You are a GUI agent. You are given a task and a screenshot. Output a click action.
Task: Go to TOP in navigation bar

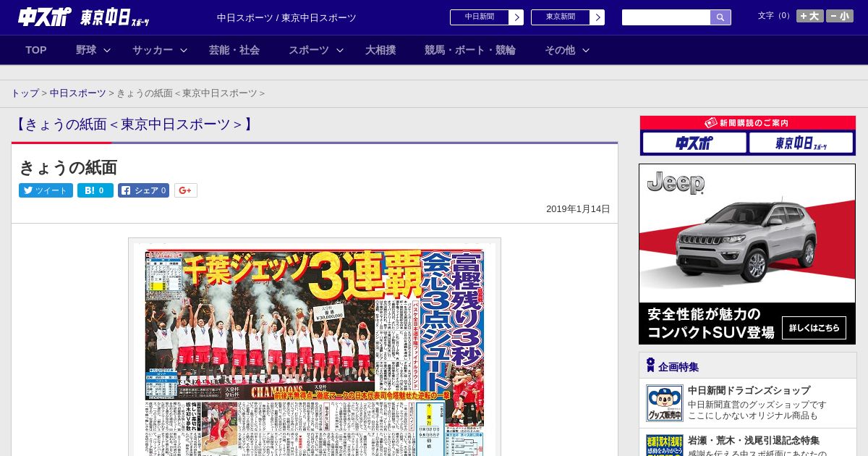(36, 50)
